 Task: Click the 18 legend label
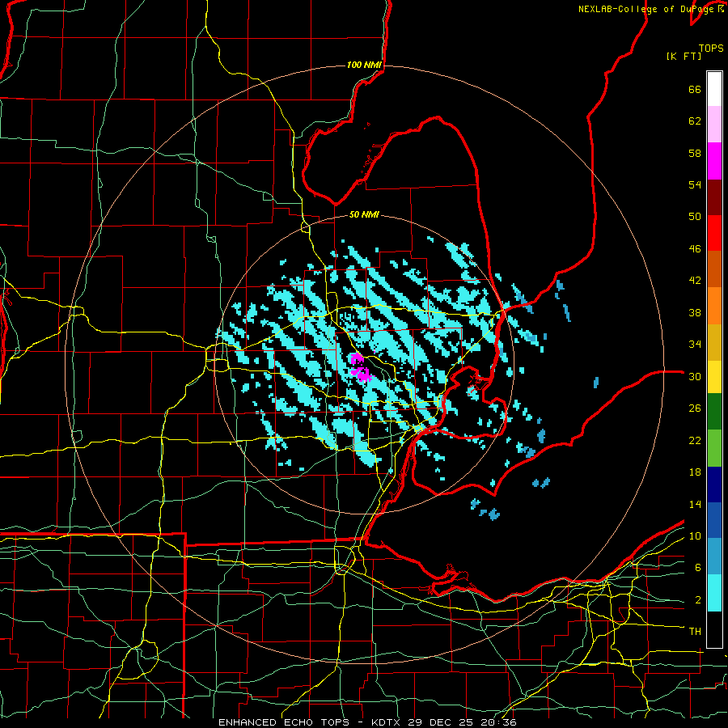pos(695,472)
